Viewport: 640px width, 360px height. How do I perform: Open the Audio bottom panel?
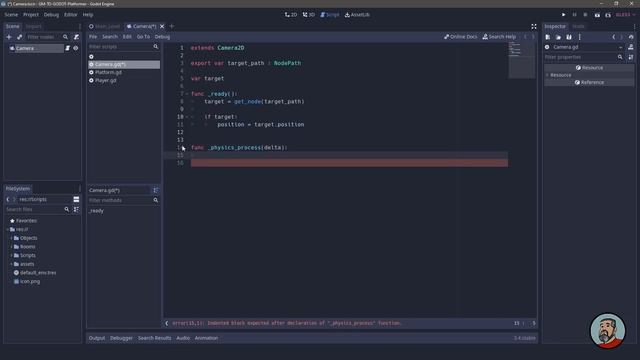(183, 338)
